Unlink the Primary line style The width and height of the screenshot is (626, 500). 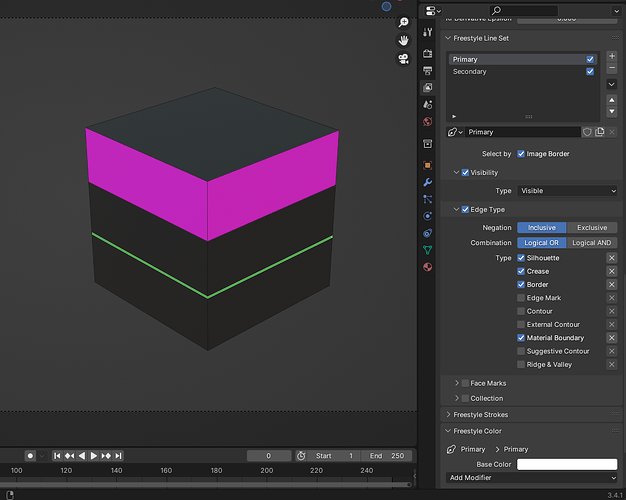(612, 132)
